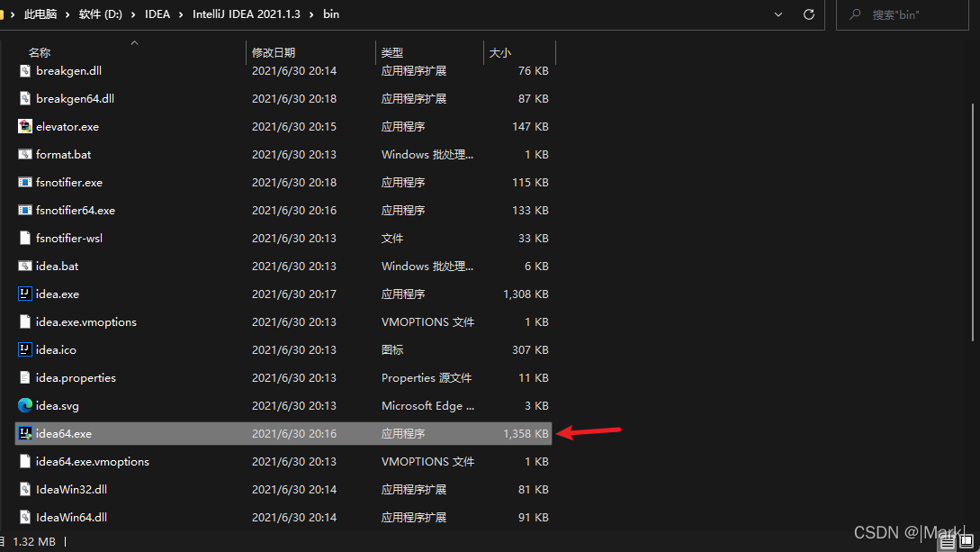The image size is (980, 552).
Task: Select the idea.exe file name
Action: coord(58,294)
